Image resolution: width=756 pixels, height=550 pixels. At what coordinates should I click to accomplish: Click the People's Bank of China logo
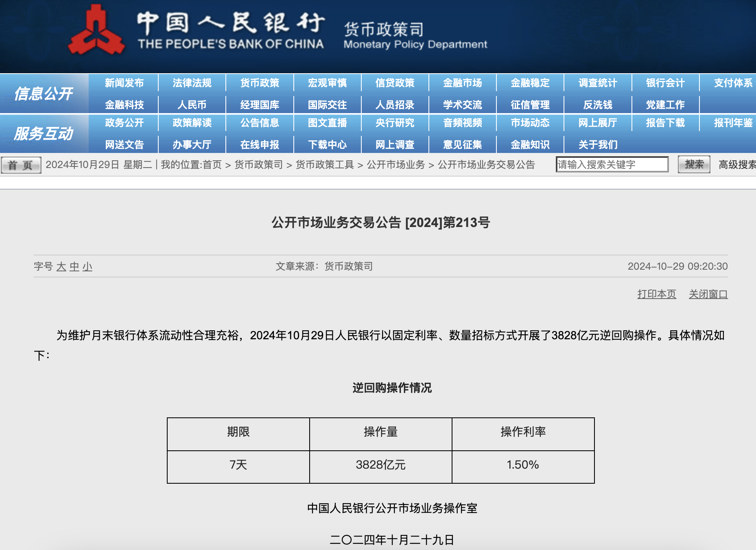tap(96, 31)
